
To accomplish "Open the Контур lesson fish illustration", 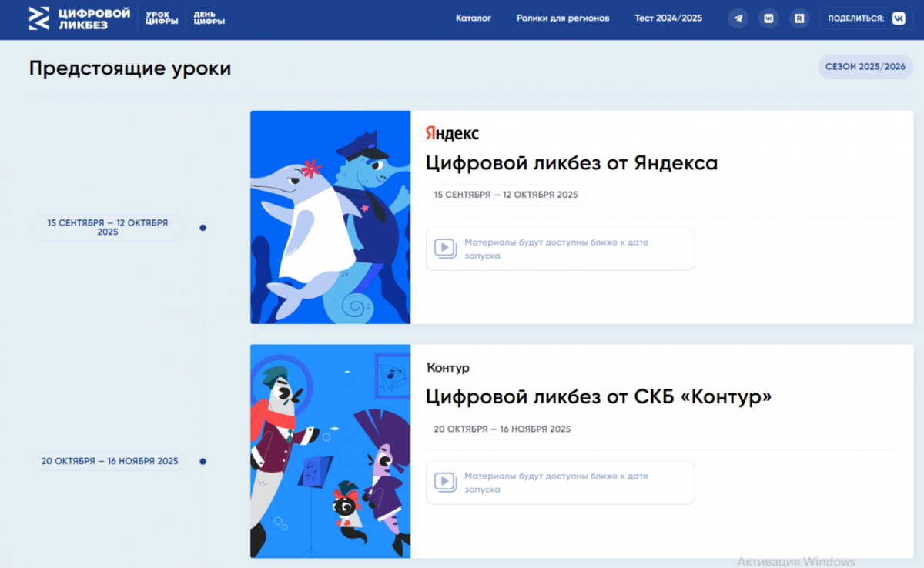I will tap(330, 451).
